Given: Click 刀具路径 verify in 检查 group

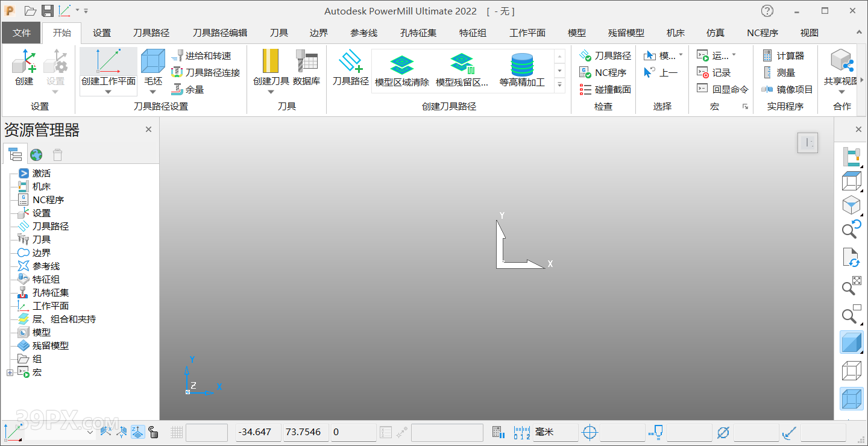Looking at the screenshot, I should (x=605, y=55).
